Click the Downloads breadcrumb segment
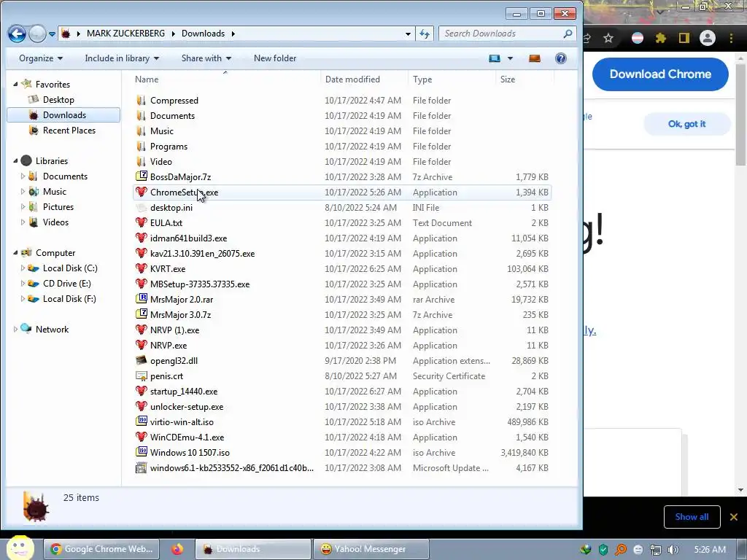747x560 pixels. coord(203,34)
